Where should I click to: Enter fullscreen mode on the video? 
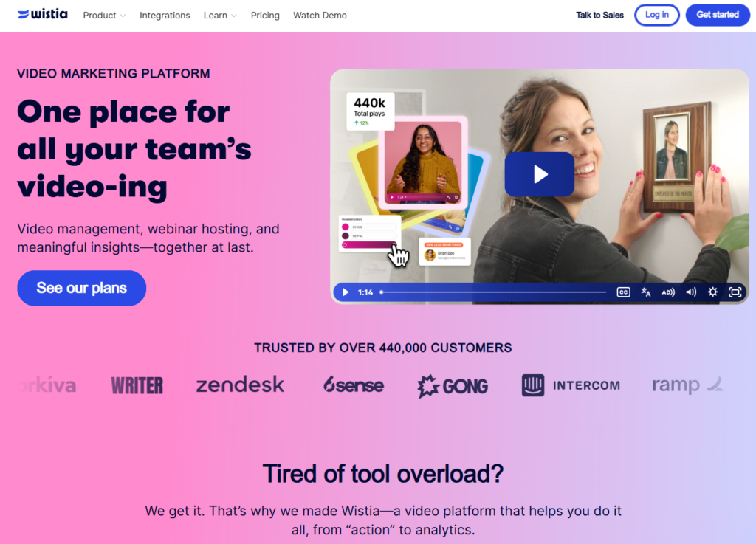[x=735, y=292]
